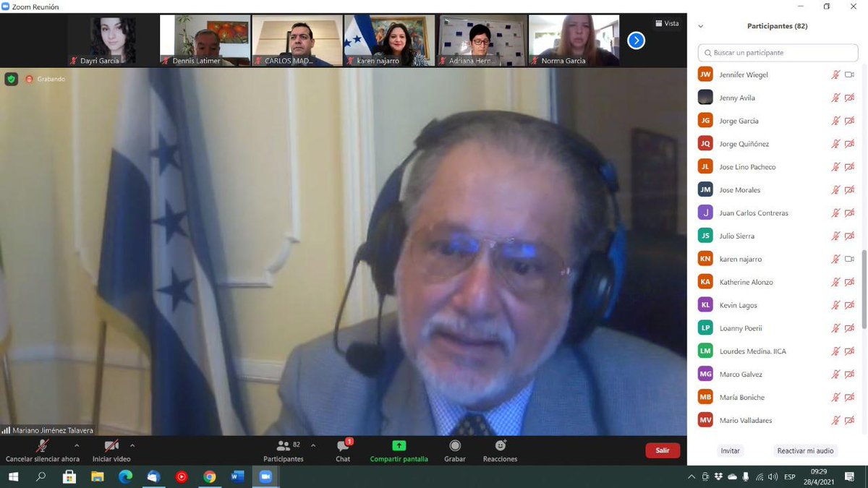This screenshot has height=488, width=868.
Task: Click the red Salir button
Action: coord(663,450)
